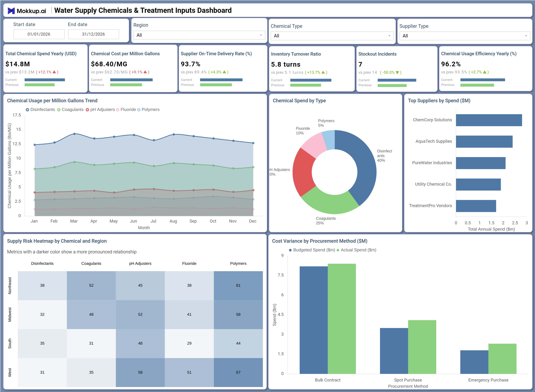Click West Fluoride heatmap cell 51
This screenshot has width=535, height=392.
click(189, 372)
